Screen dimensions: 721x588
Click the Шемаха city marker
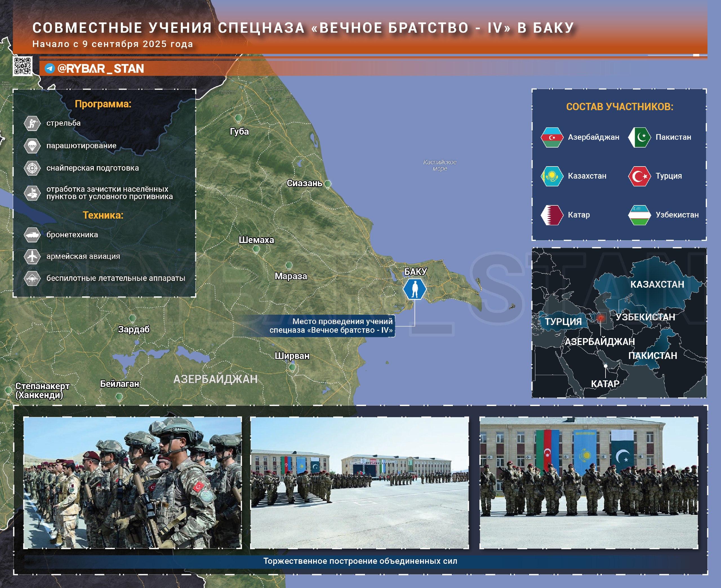click(256, 250)
